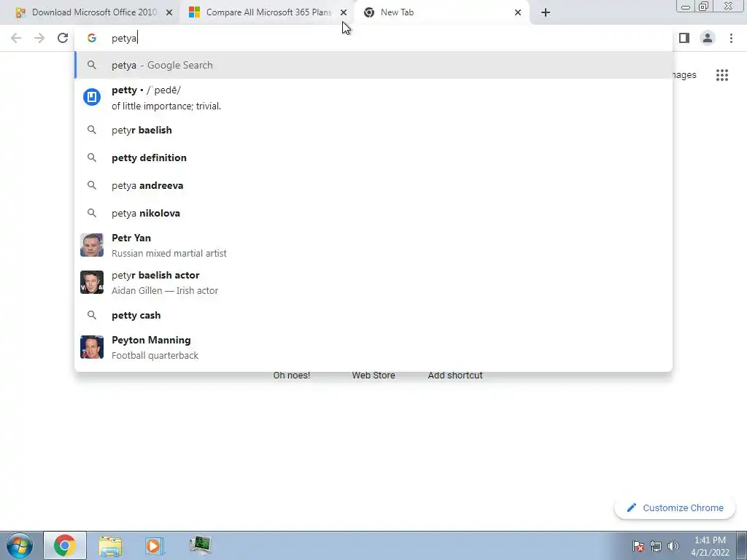Click search icon beside petty definition
The height and width of the screenshot is (560, 747).
(x=91, y=157)
